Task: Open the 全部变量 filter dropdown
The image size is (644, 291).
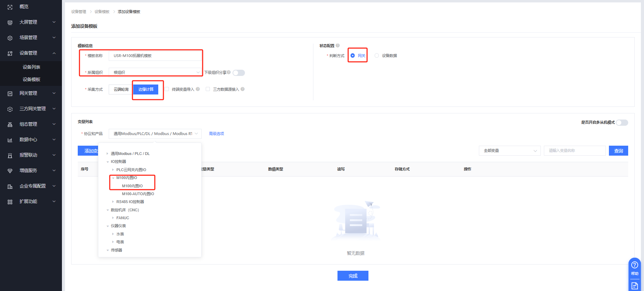Action: [509, 151]
